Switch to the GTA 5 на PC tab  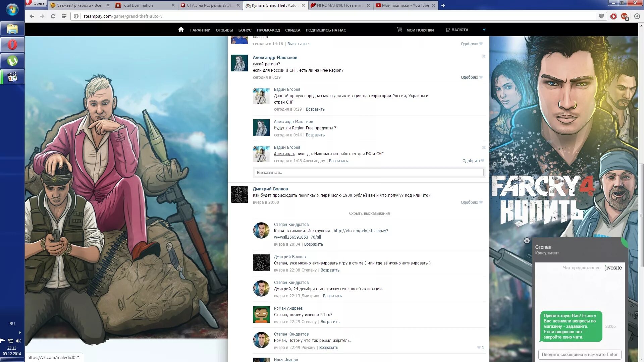pos(209,5)
